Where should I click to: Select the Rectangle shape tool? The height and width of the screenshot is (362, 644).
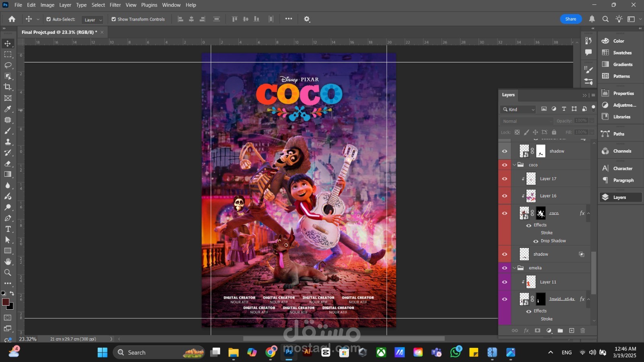pos(8,250)
